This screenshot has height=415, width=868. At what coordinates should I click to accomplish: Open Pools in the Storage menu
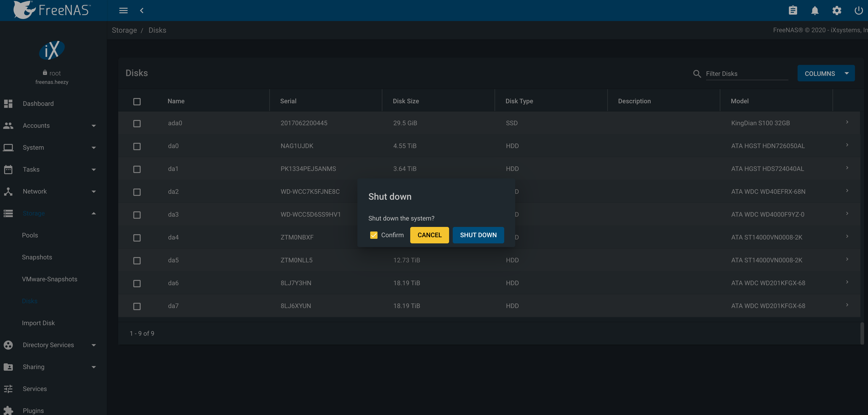(30, 235)
